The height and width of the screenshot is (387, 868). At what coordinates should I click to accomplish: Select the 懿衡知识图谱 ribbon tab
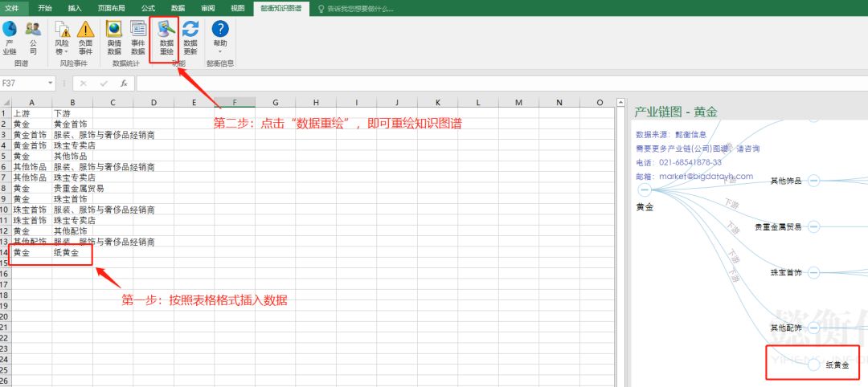click(280, 8)
